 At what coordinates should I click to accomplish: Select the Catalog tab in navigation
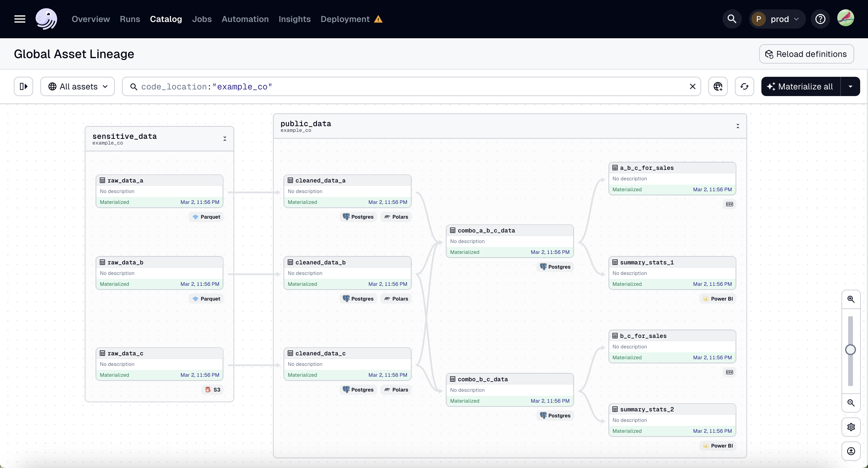click(166, 19)
